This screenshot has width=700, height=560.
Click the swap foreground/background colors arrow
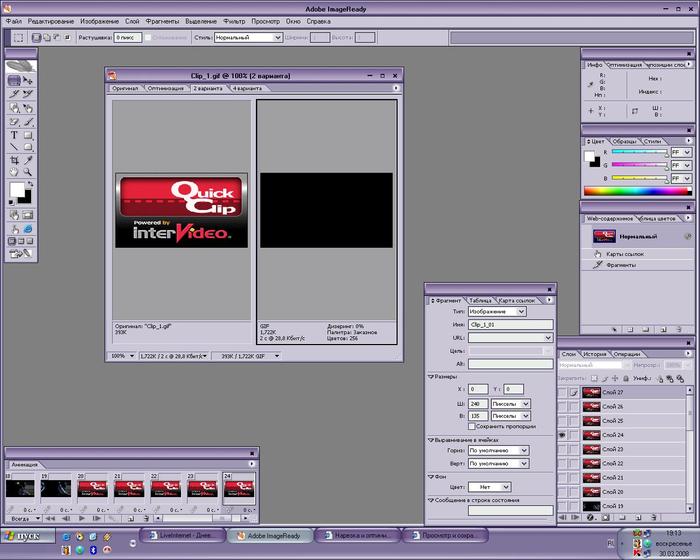click(x=30, y=183)
